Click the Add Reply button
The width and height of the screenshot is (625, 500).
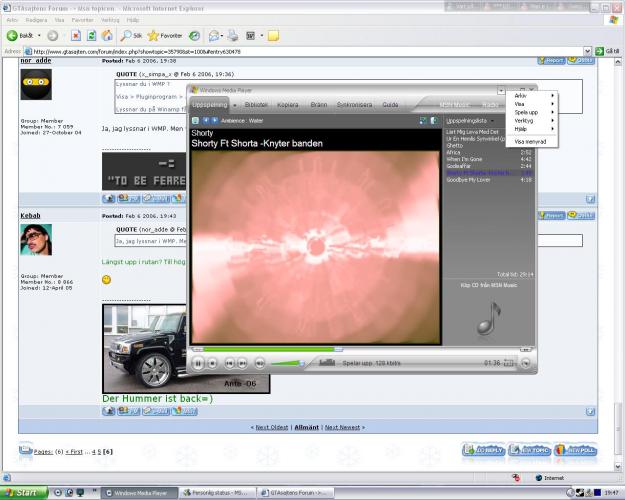point(483,451)
